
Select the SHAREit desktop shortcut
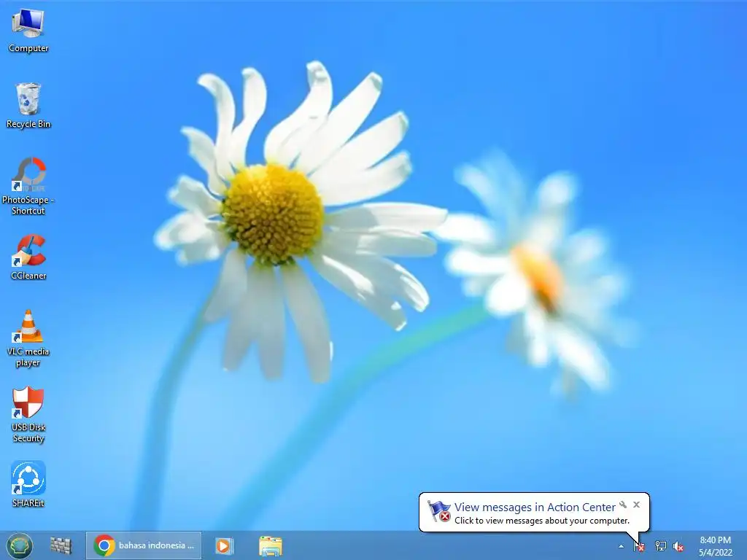(x=28, y=484)
